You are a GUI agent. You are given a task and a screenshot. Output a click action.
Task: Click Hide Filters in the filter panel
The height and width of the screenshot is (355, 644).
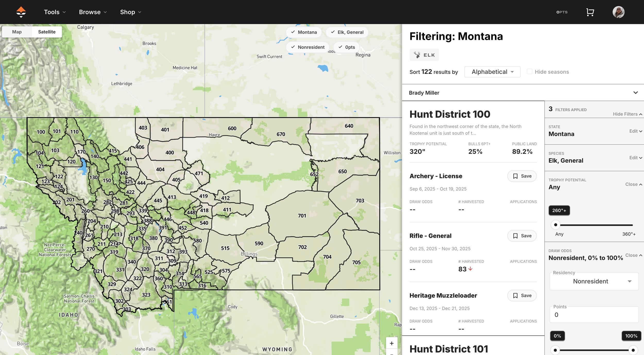click(x=628, y=114)
